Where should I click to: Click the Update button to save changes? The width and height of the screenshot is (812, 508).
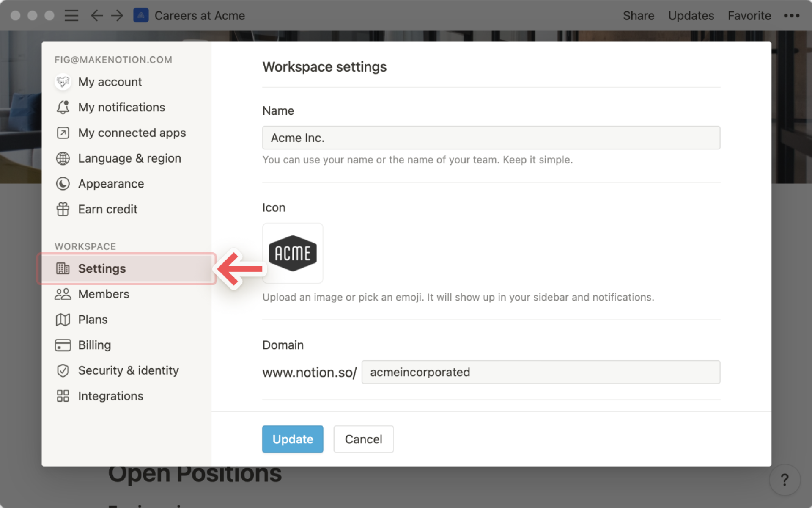(292, 438)
